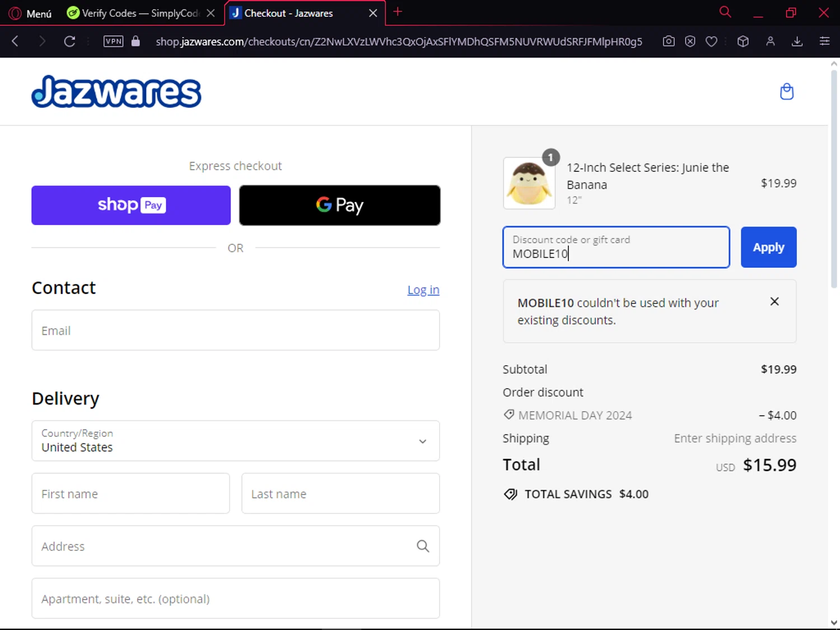The width and height of the screenshot is (840, 630).
Task: Apply the discount code
Action: pos(768,247)
